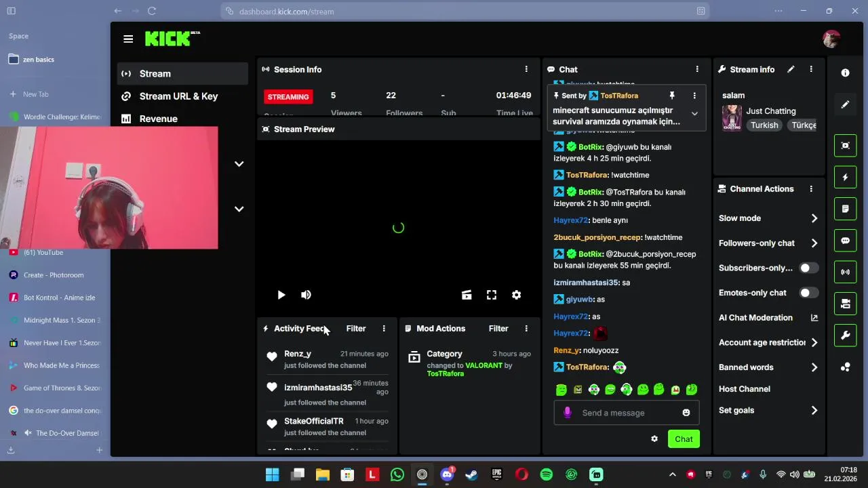
Task: Open the clip icon in the stream preview
Action: click(x=467, y=295)
